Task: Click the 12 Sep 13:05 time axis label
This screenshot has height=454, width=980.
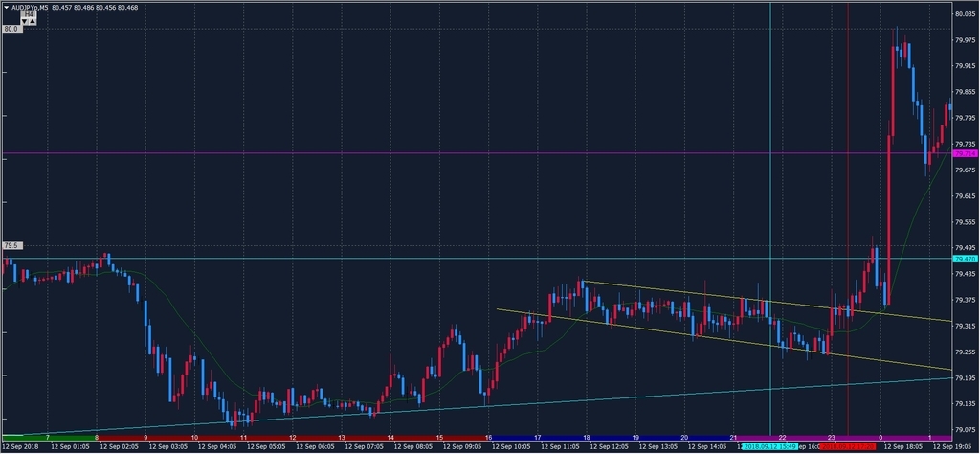Action: tap(658, 447)
